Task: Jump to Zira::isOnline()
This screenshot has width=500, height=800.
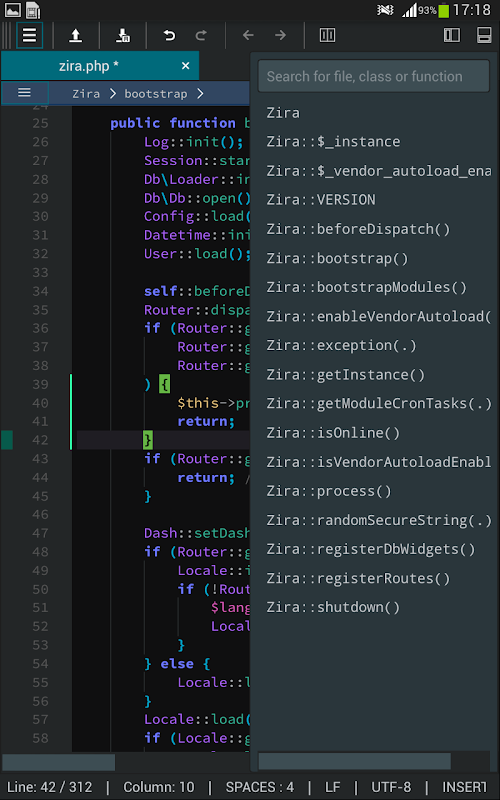Action: [x=333, y=433]
